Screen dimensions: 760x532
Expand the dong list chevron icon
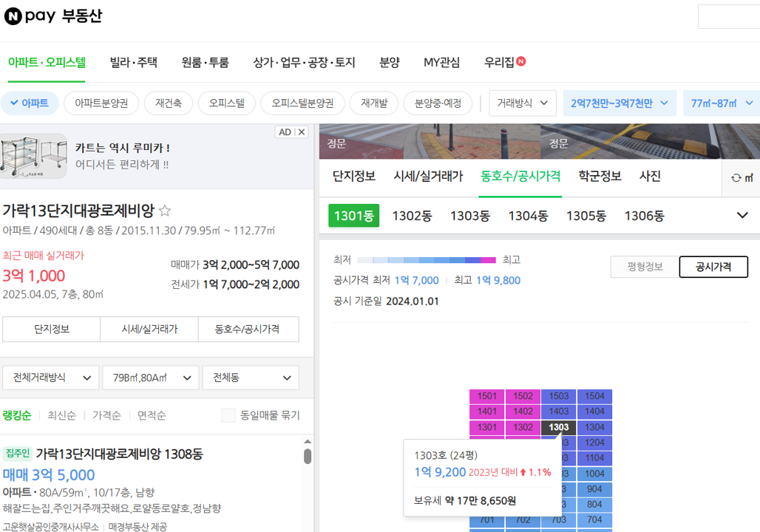point(743,215)
